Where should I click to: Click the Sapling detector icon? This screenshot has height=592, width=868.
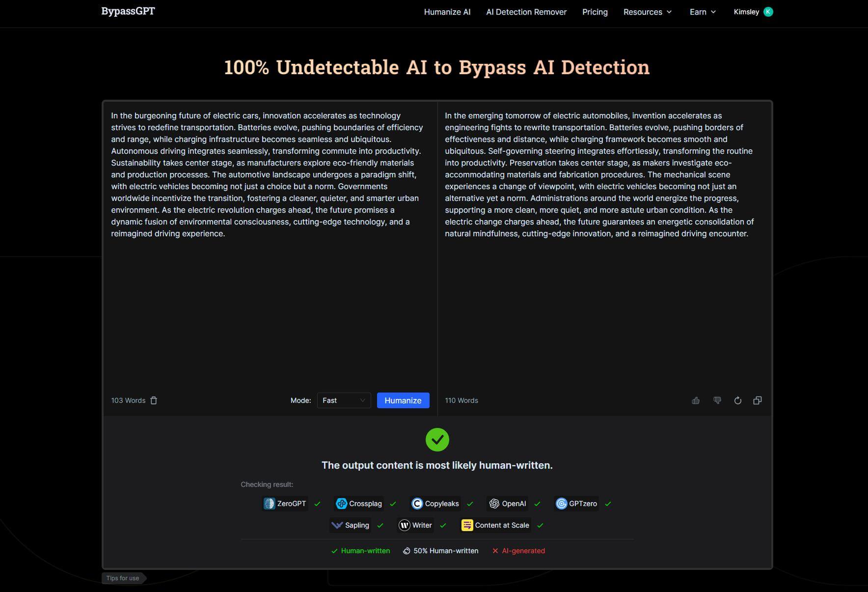tap(337, 525)
